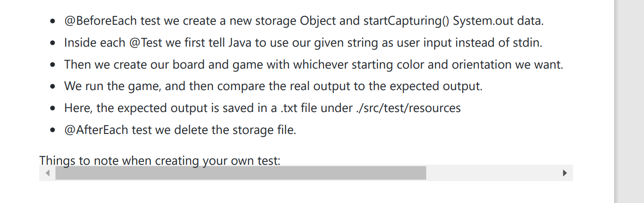Click the bullet dot before '@BeforeEach'
The width and height of the screenshot is (644, 203).
point(53,21)
